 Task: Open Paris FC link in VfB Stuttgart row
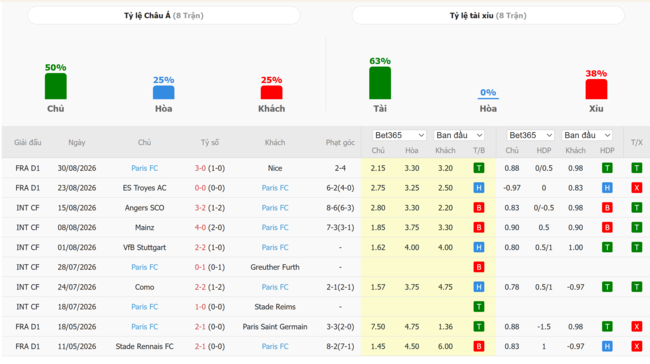[275, 247]
